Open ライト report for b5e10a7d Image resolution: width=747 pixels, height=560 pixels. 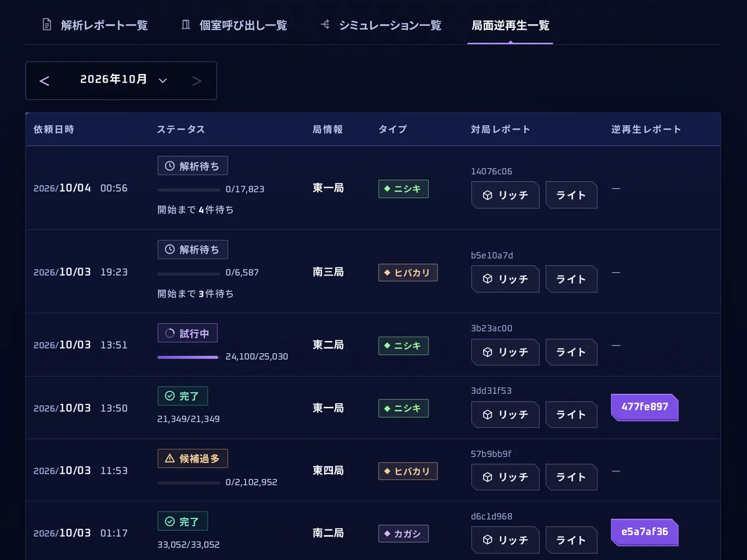[x=571, y=279]
